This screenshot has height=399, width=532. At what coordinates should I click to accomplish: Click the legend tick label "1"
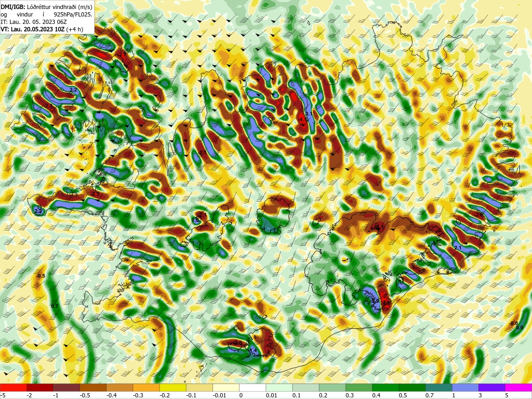coord(454,395)
